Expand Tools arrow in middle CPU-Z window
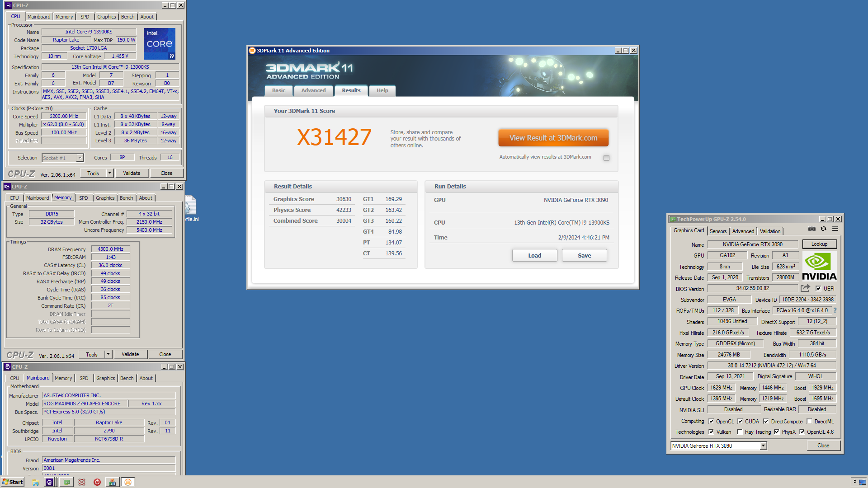This screenshot has height=488, width=868. pos(108,354)
